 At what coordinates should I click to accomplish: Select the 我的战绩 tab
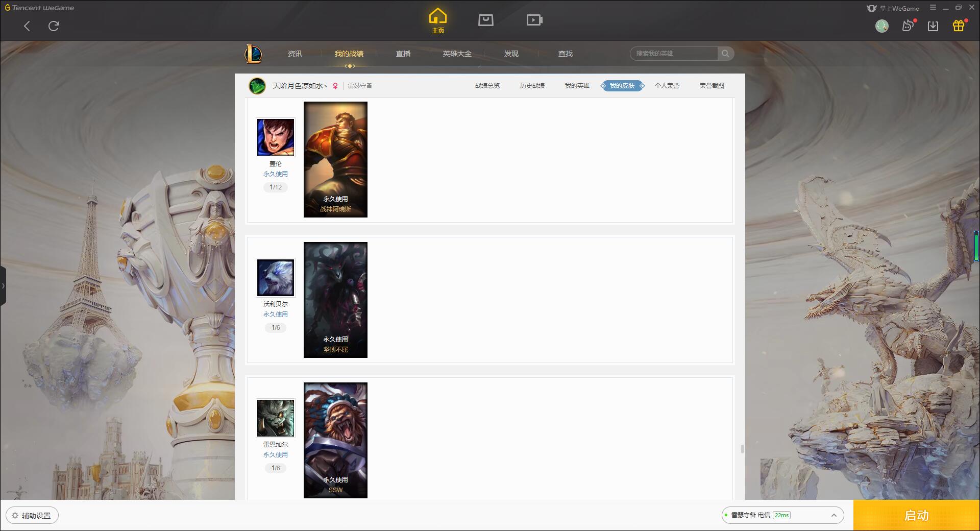[349, 54]
